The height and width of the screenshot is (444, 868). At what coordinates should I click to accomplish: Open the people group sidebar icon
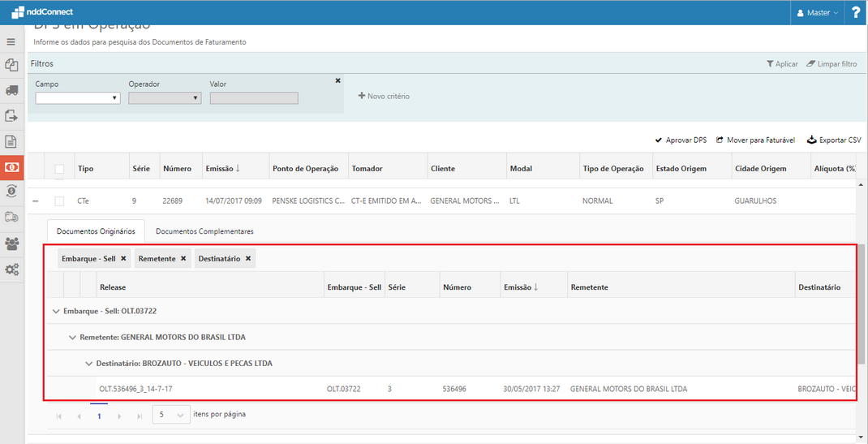pos(11,244)
